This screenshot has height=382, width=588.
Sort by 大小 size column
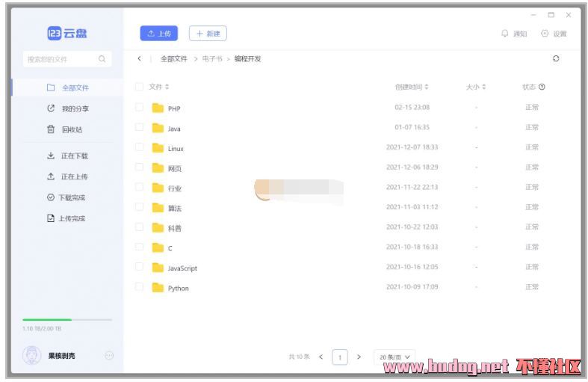(x=476, y=87)
